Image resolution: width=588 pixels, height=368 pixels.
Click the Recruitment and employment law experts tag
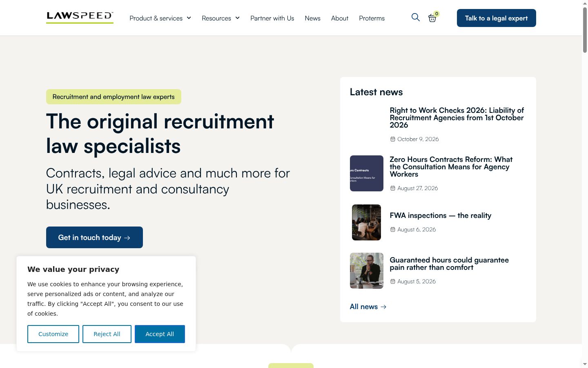click(114, 97)
